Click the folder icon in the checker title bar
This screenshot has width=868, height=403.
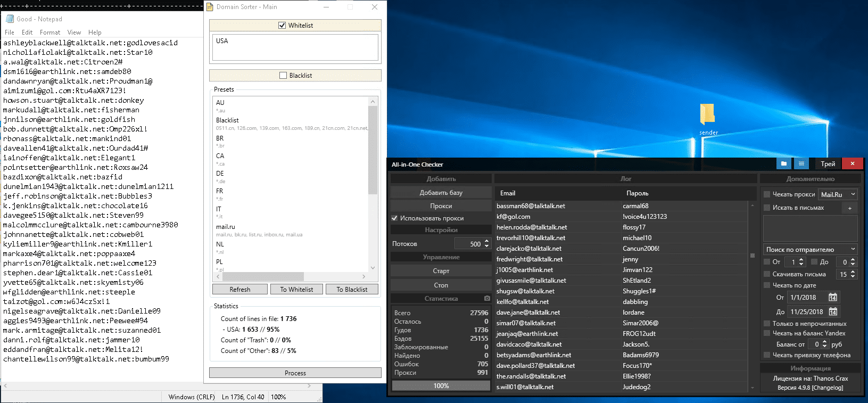click(x=783, y=164)
